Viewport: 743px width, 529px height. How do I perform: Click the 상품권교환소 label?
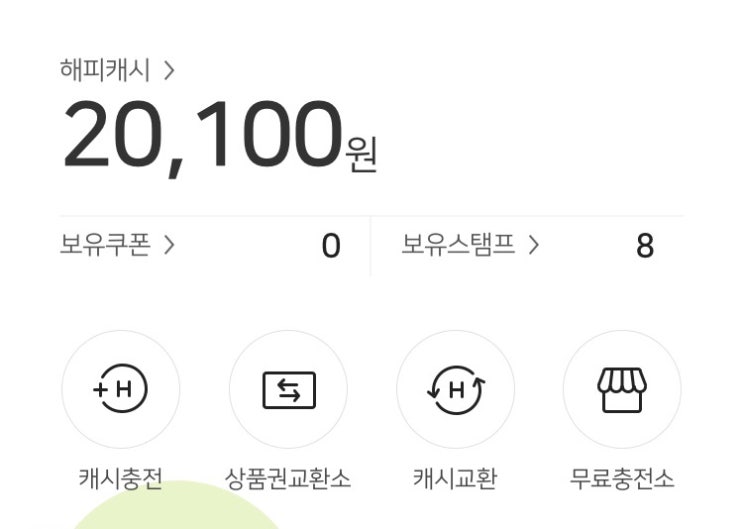(288, 478)
